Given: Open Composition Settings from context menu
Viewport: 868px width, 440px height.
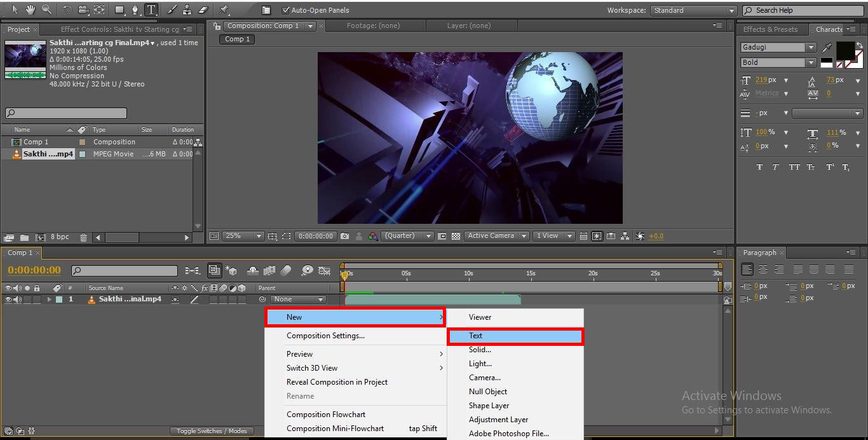Looking at the screenshot, I should coord(325,336).
